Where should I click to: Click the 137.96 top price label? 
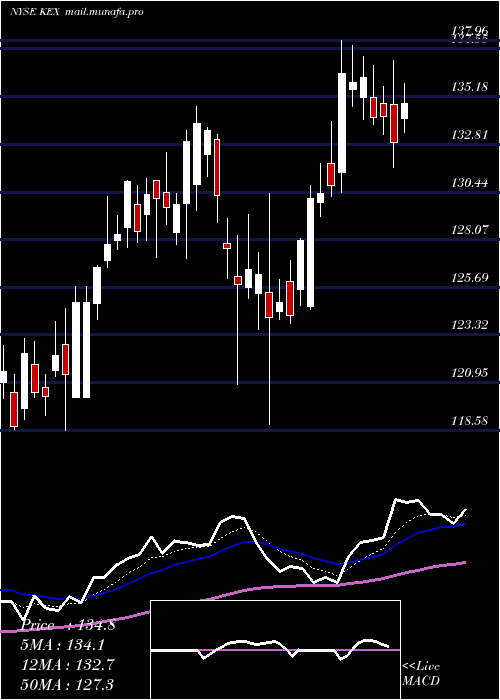(469, 31)
